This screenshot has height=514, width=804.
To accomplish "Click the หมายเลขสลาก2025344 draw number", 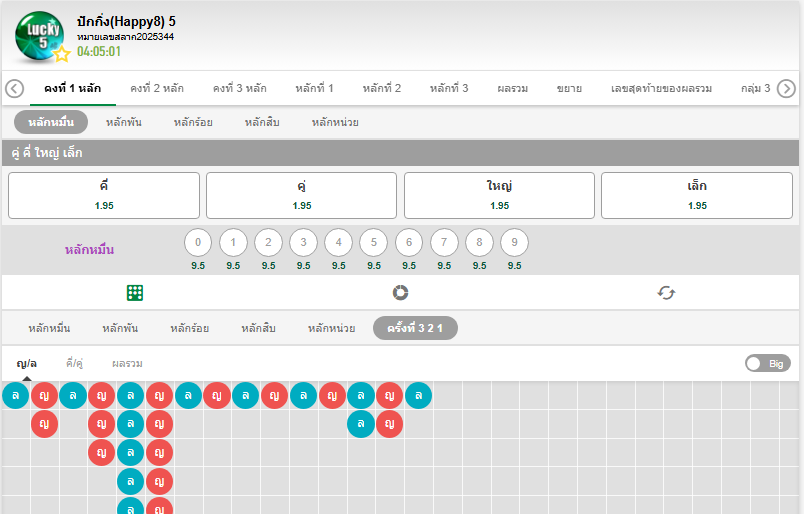I will pyautogui.click(x=126, y=37).
